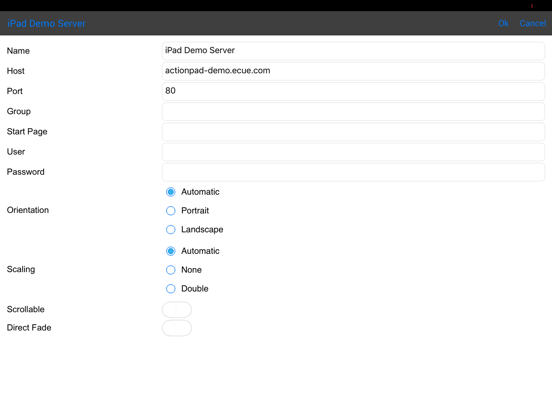Click the Start Page label
Image resolution: width=552 pixels, height=414 pixels.
coord(27,132)
